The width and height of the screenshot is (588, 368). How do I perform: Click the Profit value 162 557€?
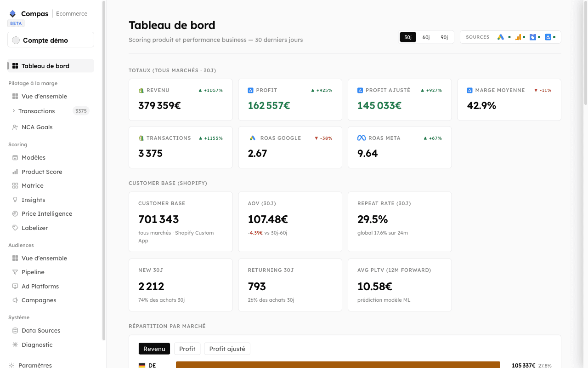[x=269, y=105]
